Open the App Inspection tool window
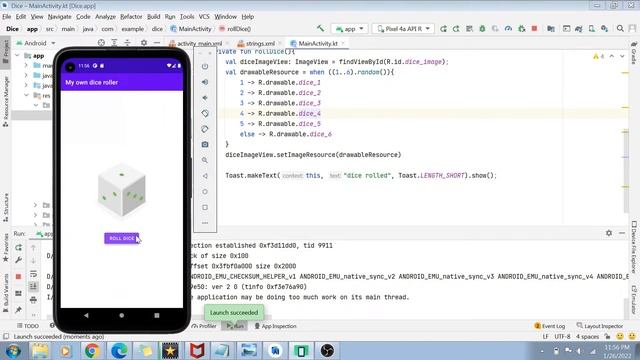The image size is (640, 360). pyautogui.click(x=275, y=326)
